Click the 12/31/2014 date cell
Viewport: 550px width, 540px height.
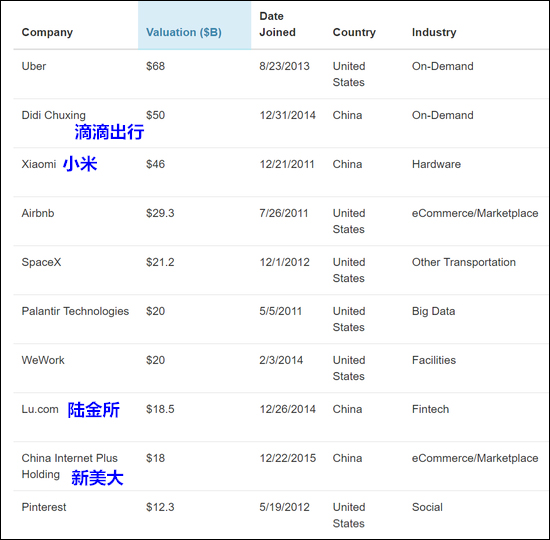click(x=287, y=115)
